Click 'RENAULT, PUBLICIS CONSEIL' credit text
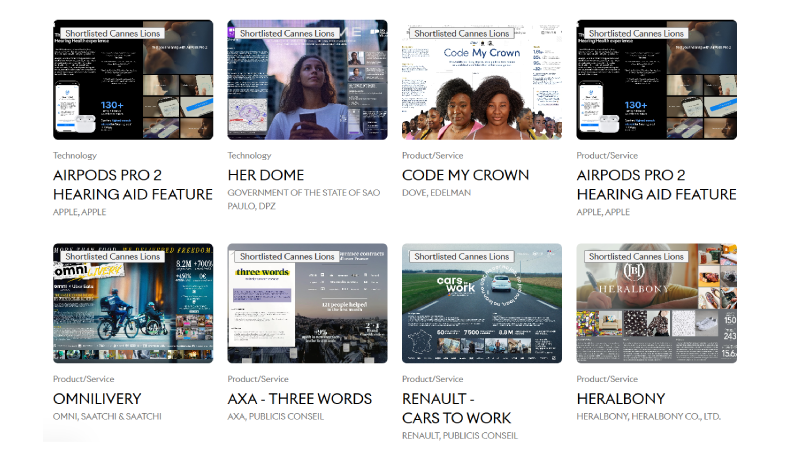Screen dimensions: 800x450 (460, 435)
